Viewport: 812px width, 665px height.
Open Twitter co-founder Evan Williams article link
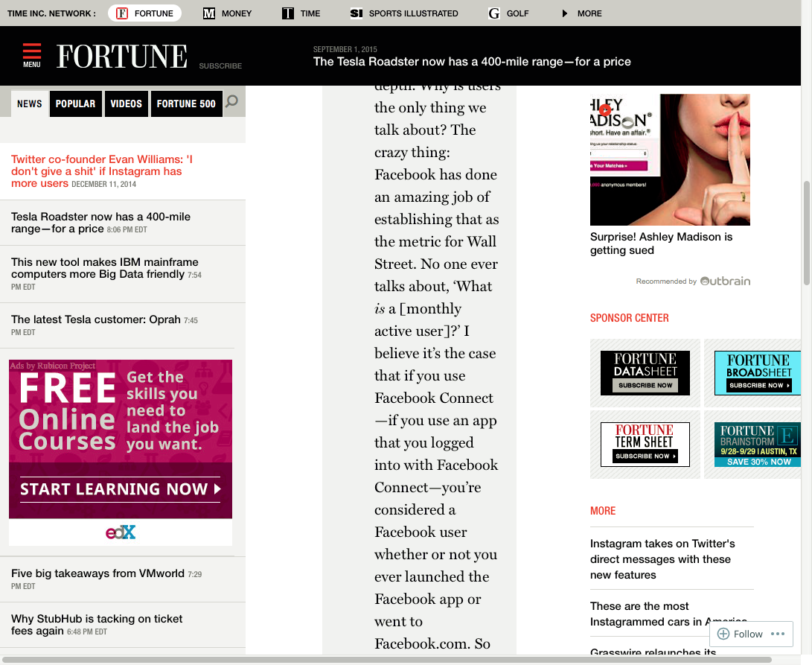102,171
